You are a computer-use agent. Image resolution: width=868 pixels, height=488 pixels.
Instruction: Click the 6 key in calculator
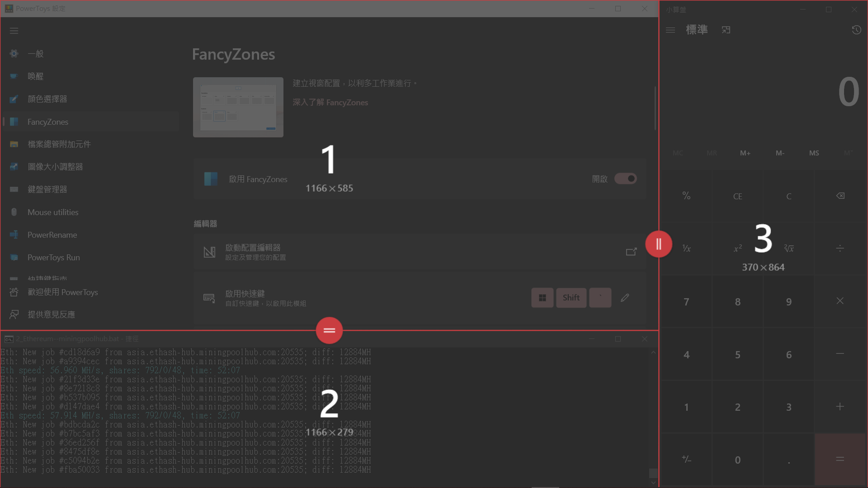coord(789,354)
